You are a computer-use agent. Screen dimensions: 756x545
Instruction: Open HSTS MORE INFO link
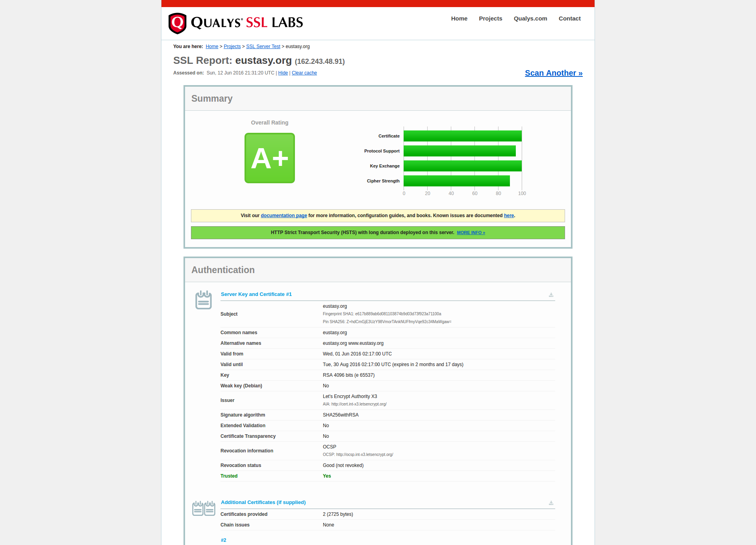coord(471,233)
